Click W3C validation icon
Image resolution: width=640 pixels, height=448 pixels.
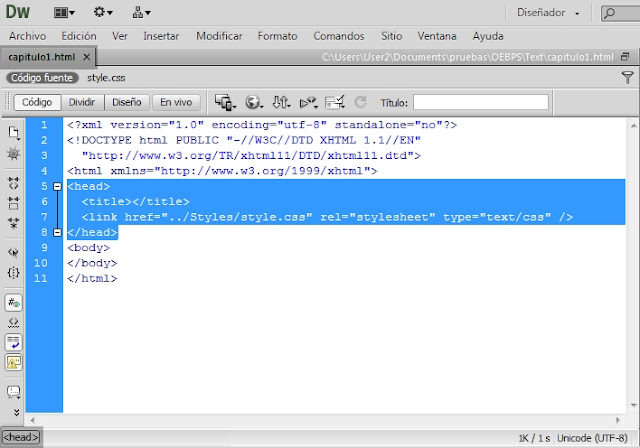tap(308, 102)
